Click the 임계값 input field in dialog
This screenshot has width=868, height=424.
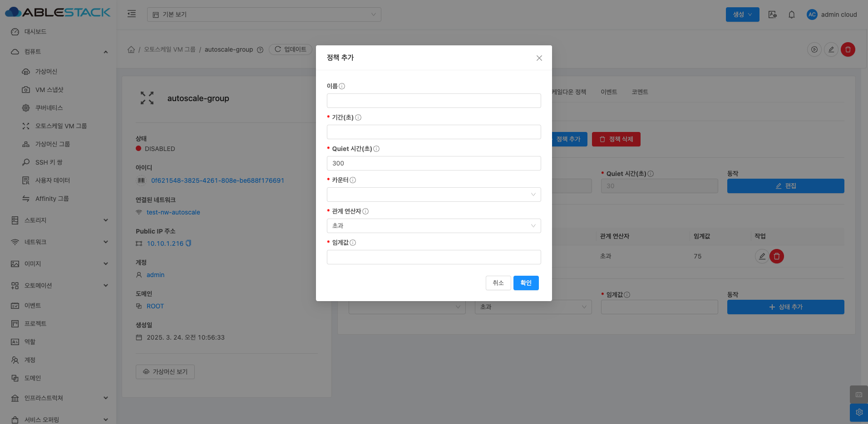click(434, 257)
